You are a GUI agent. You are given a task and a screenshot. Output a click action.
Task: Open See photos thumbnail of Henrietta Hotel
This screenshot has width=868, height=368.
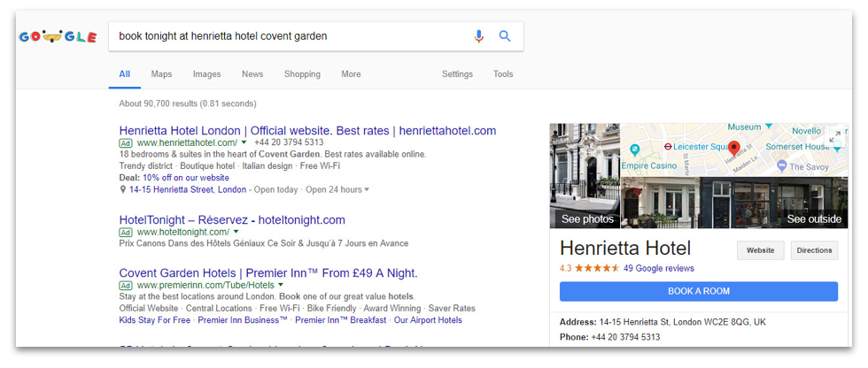tap(585, 176)
